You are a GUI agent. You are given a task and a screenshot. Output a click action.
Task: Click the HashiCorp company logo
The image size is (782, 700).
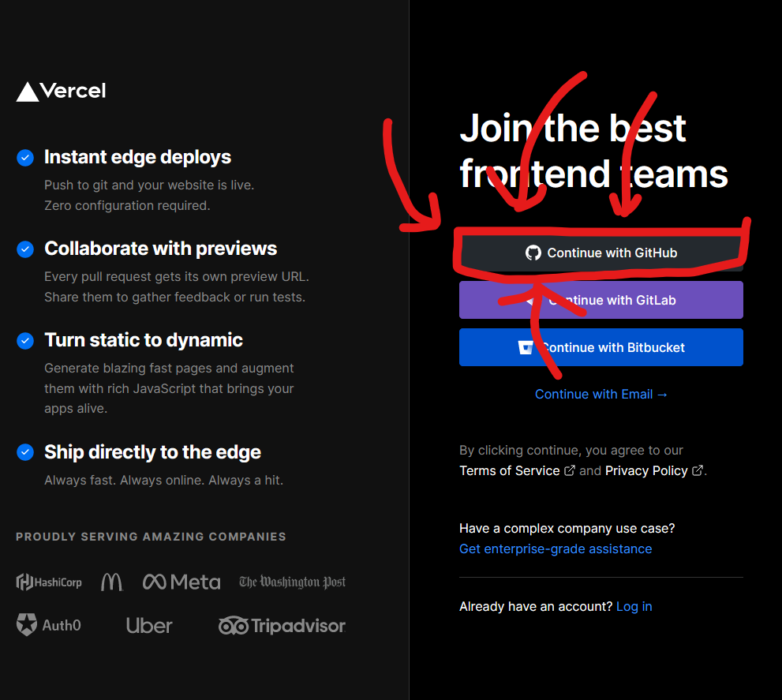pyautogui.click(x=49, y=582)
